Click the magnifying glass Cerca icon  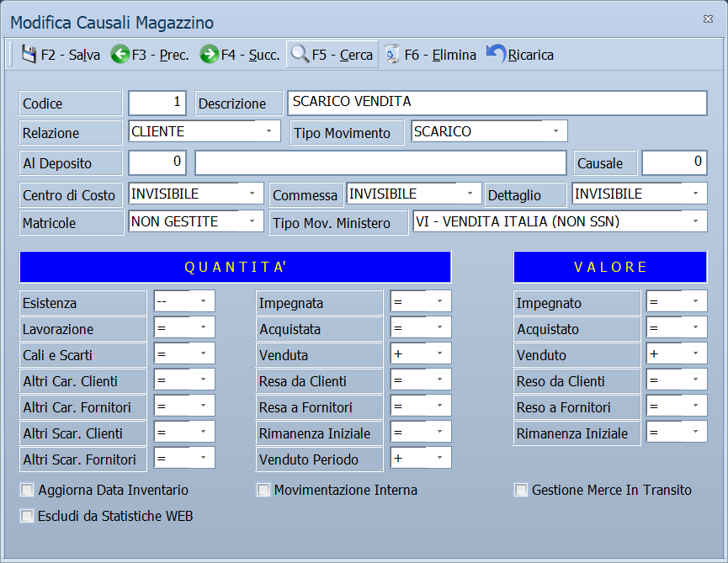click(x=300, y=55)
